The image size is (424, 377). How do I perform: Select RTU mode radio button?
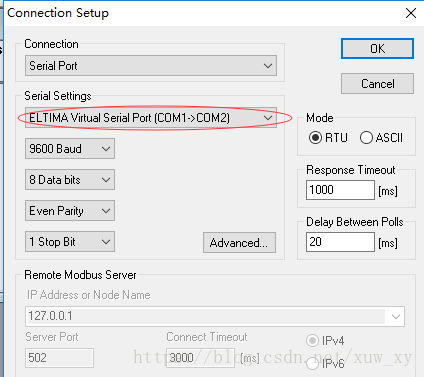tap(315, 138)
